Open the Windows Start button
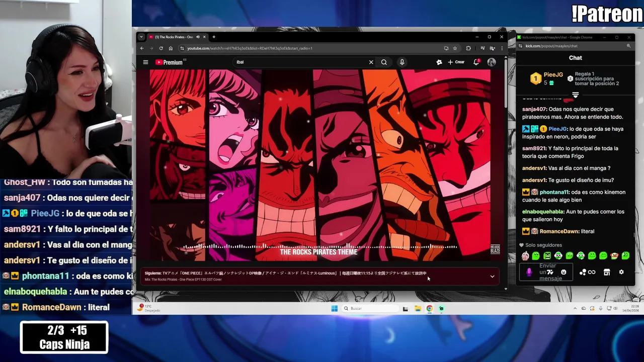The image size is (644, 362). pos(334,308)
